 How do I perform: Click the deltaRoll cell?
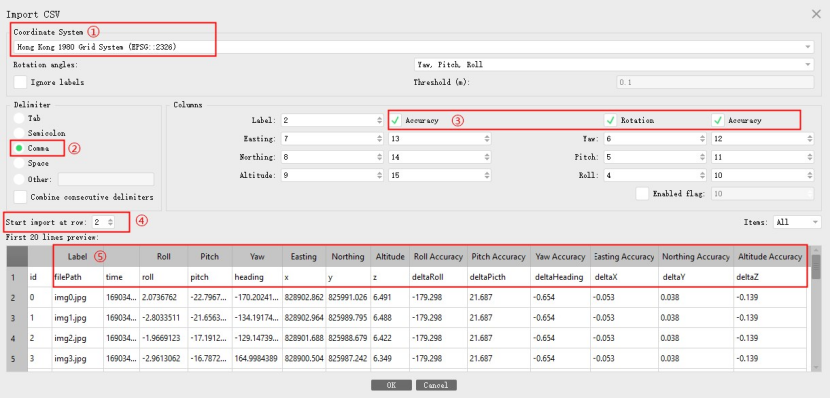439,277
